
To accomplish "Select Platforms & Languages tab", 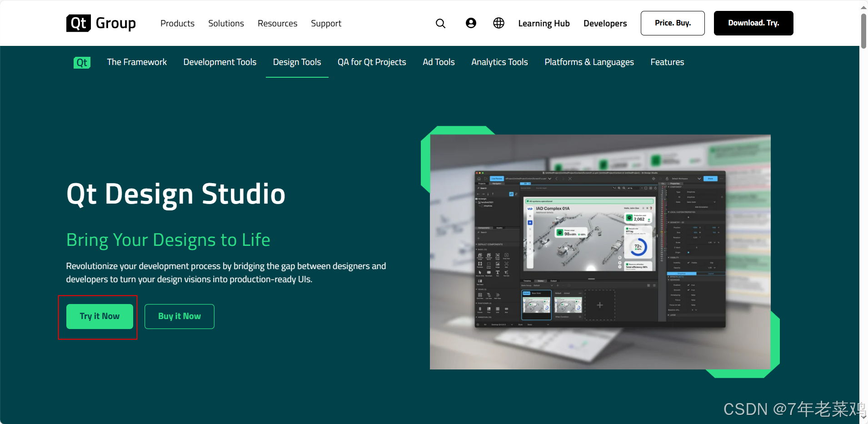I will click(589, 62).
